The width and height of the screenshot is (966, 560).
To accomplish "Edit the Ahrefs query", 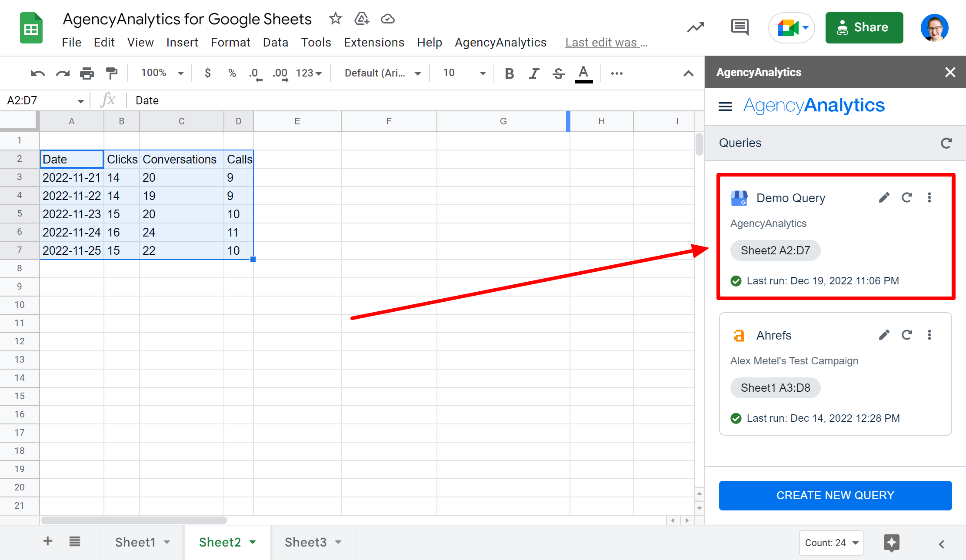I will (x=884, y=335).
